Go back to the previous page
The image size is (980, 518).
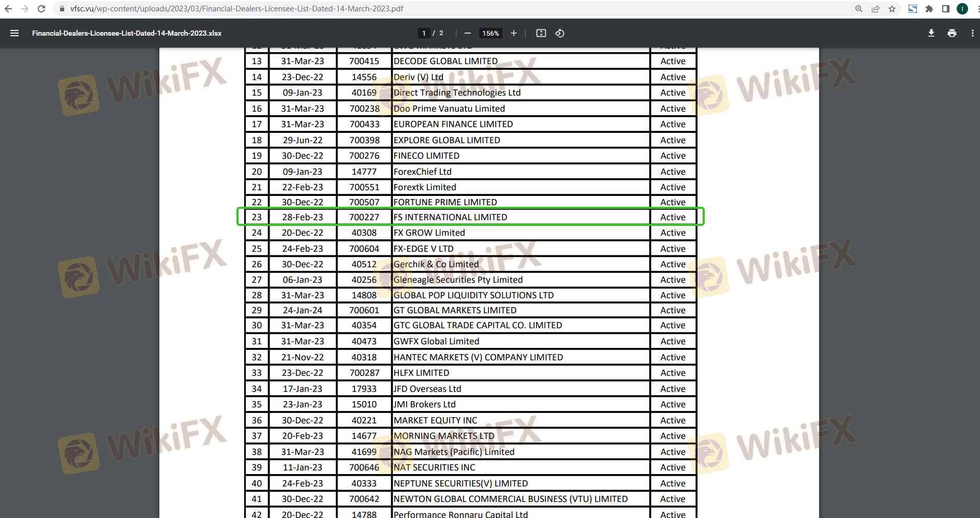8,9
